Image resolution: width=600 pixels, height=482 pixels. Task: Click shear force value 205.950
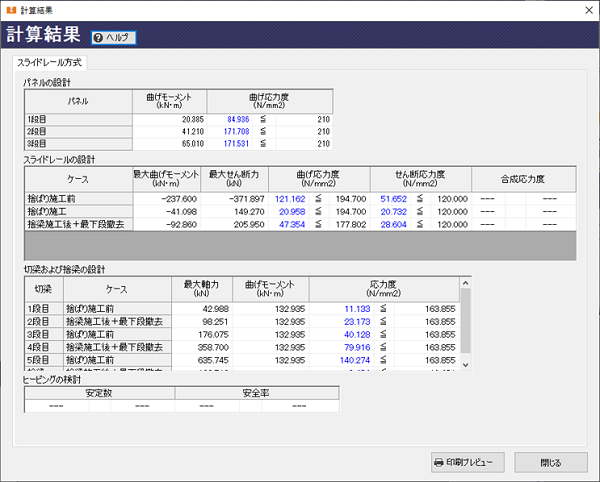pyautogui.click(x=249, y=224)
